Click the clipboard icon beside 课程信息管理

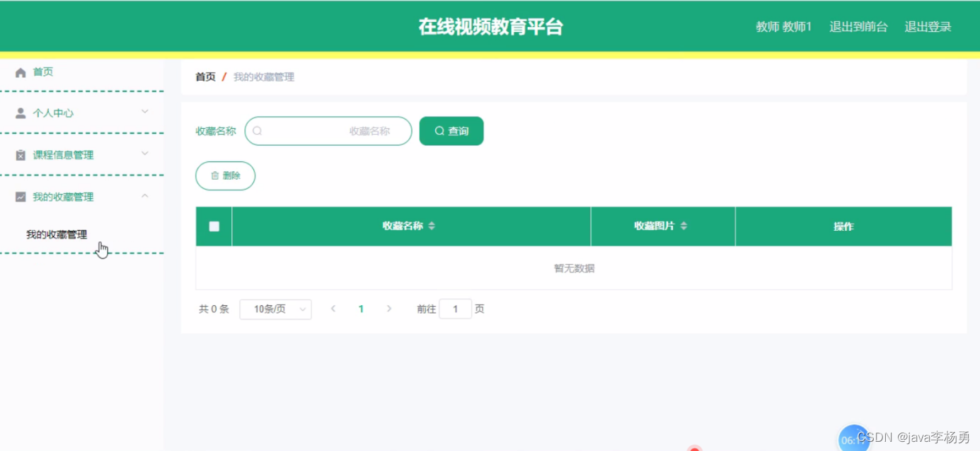click(21, 155)
